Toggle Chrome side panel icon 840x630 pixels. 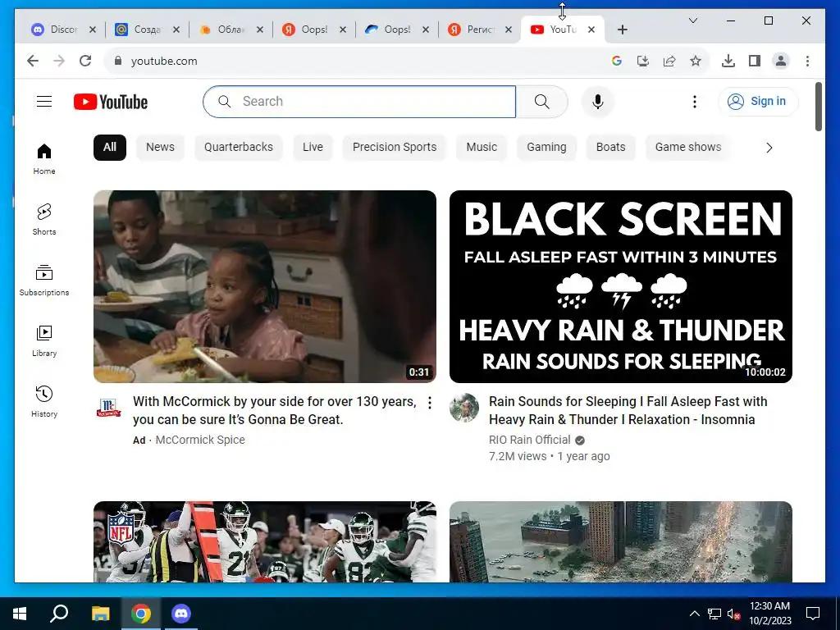[x=755, y=61]
